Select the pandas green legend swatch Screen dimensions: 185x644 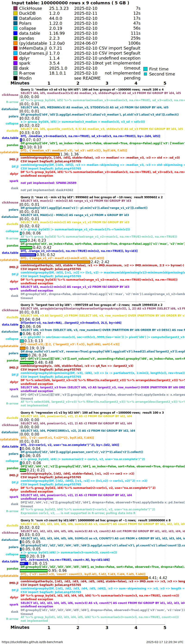point(15,38)
